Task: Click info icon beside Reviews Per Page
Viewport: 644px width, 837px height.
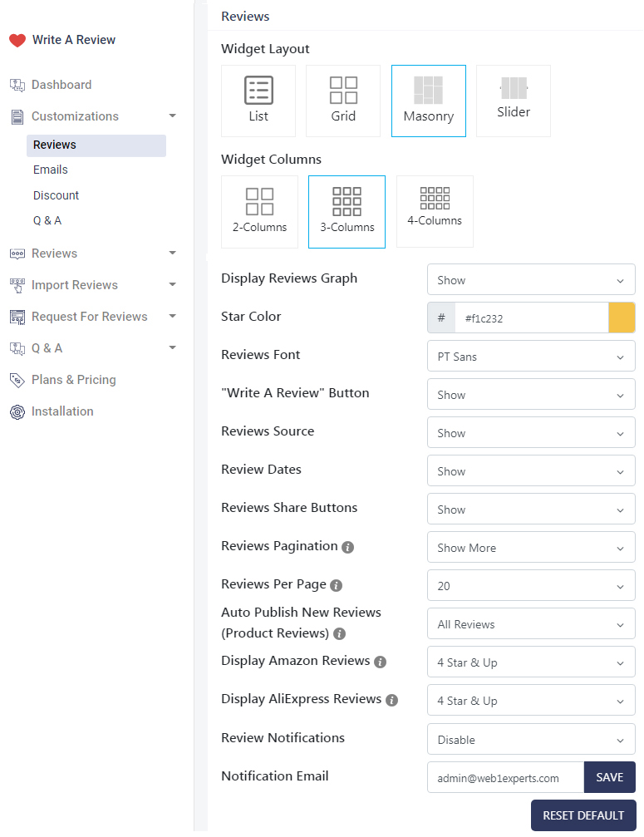Action: (337, 585)
